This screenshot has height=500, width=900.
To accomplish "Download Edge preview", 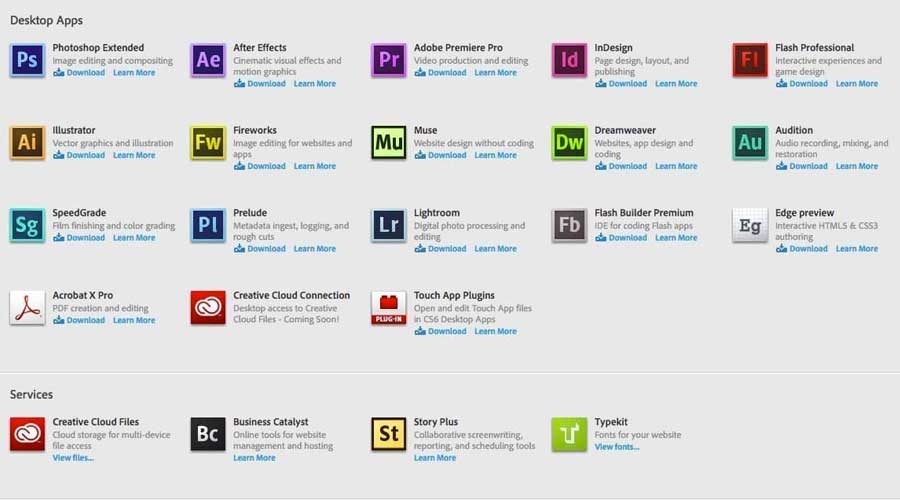I will pos(802,249).
